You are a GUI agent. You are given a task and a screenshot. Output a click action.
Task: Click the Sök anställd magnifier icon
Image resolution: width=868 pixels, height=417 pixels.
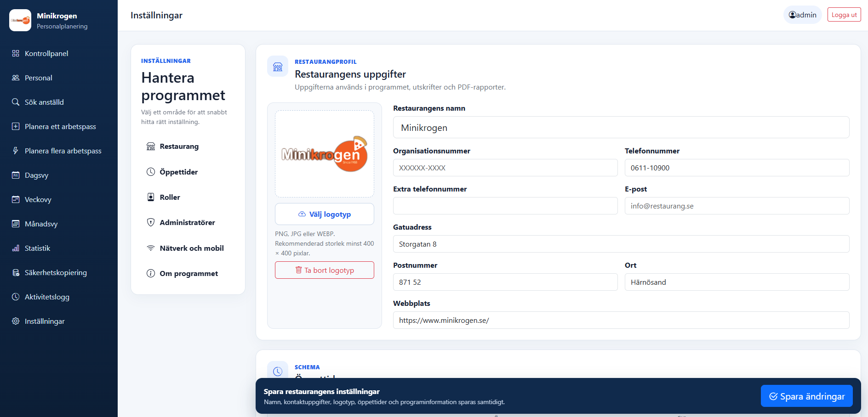(16, 102)
